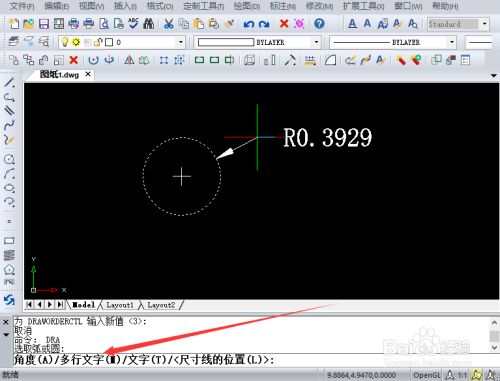This screenshot has width=500, height=381.
Task: Click the 1:1 scale status button
Action: [462, 375]
